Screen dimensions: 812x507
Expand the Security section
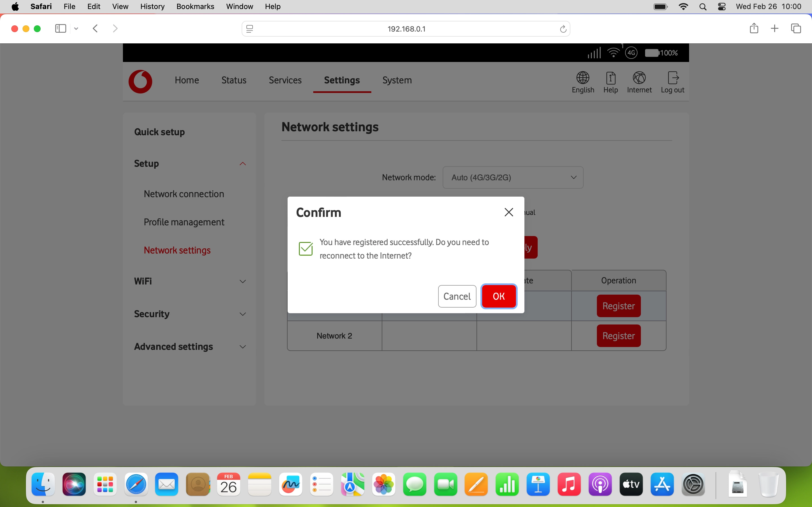[242, 314]
